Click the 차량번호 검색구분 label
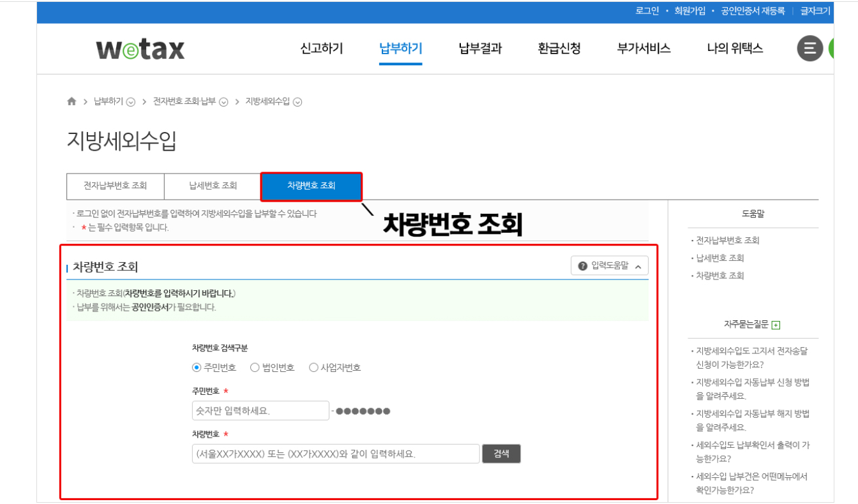 (220, 348)
